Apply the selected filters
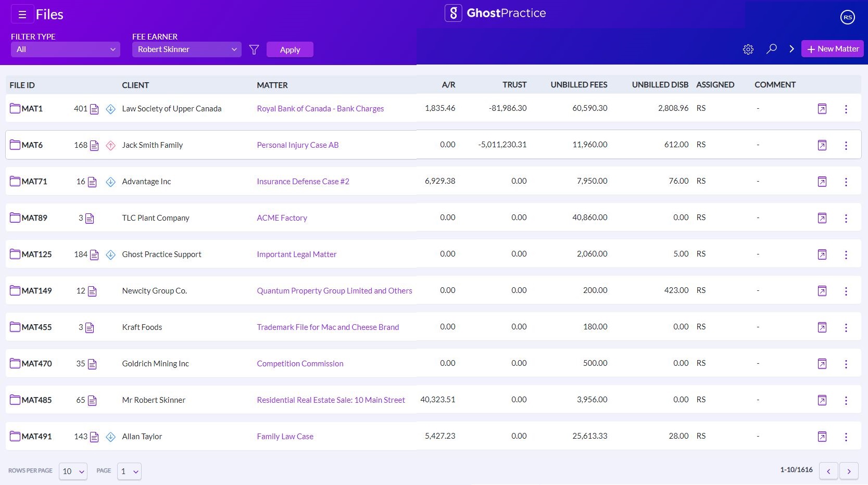This screenshot has height=485, width=868. click(290, 49)
